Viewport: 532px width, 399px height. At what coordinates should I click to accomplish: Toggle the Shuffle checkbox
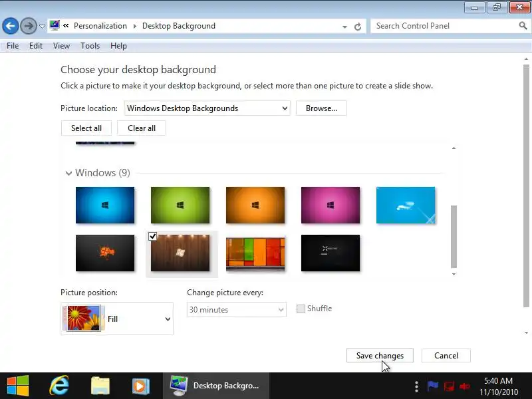[301, 309]
